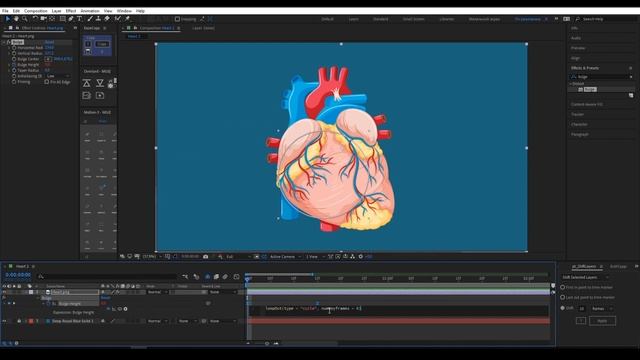The width and height of the screenshot is (640, 360).
Task: Open the Window menu
Action: 124,11
